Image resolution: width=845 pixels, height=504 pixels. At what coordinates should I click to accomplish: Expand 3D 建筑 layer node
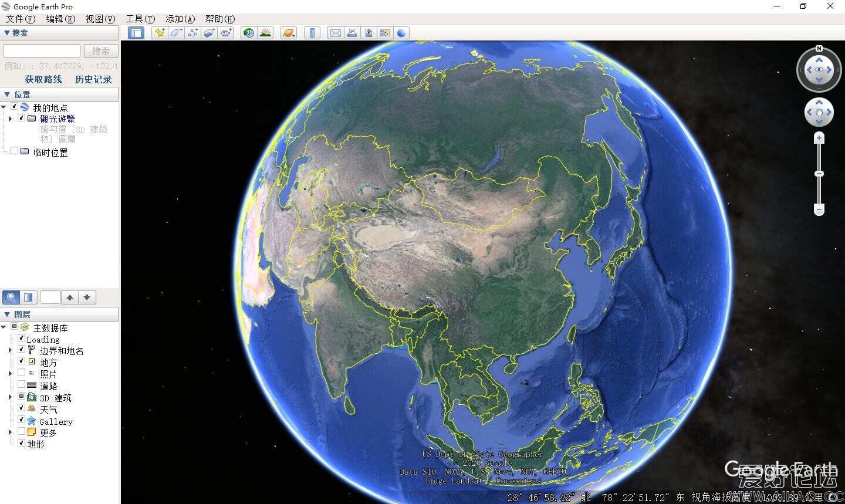(10, 397)
